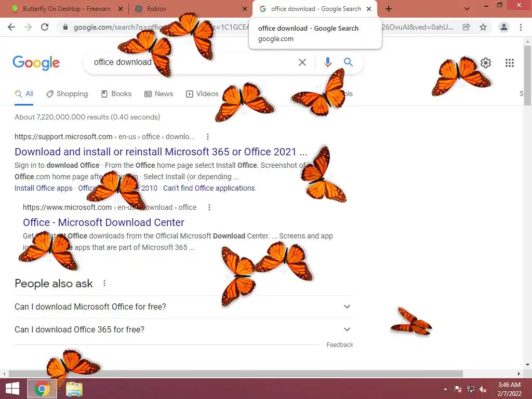Viewport: 532px width, 399px height.
Task: Open the tab search chevron in title bar
Action: [x=467, y=9]
